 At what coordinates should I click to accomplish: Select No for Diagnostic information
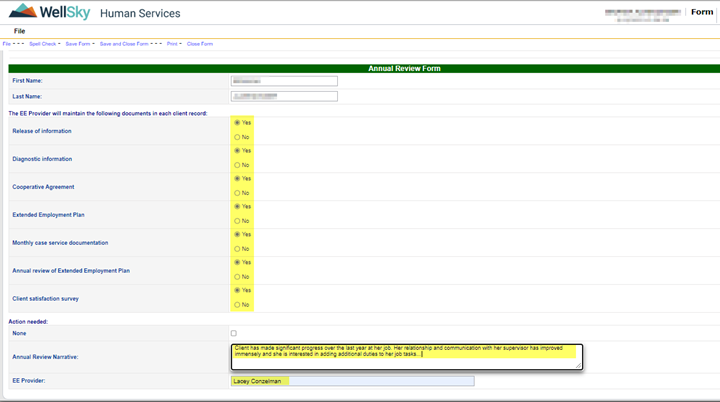(237, 165)
